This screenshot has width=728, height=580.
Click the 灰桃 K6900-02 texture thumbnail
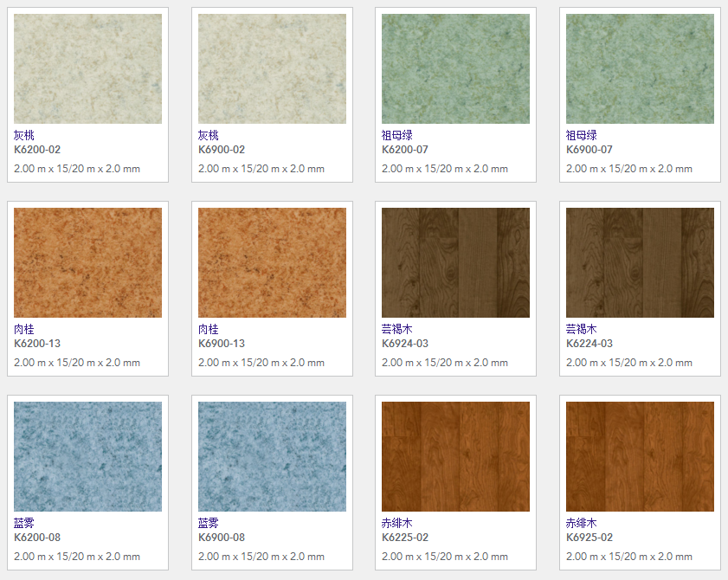[272, 68]
